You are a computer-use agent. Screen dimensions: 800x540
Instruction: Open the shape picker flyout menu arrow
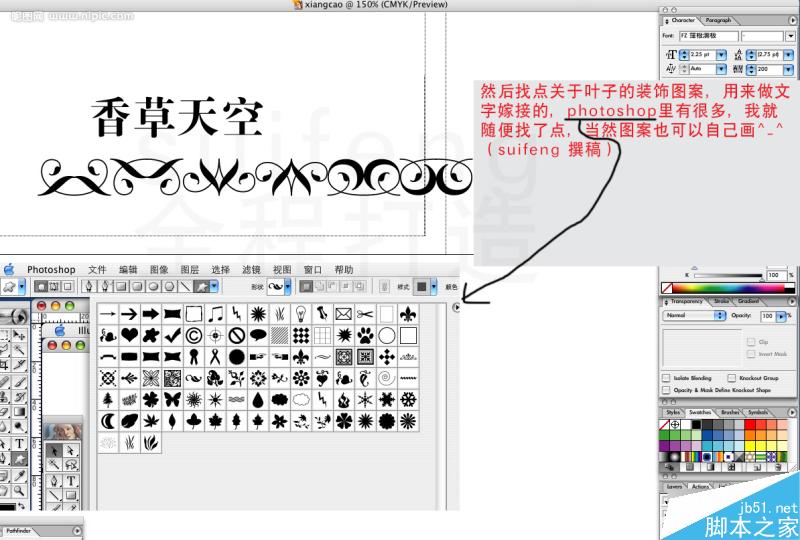pos(456,307)
